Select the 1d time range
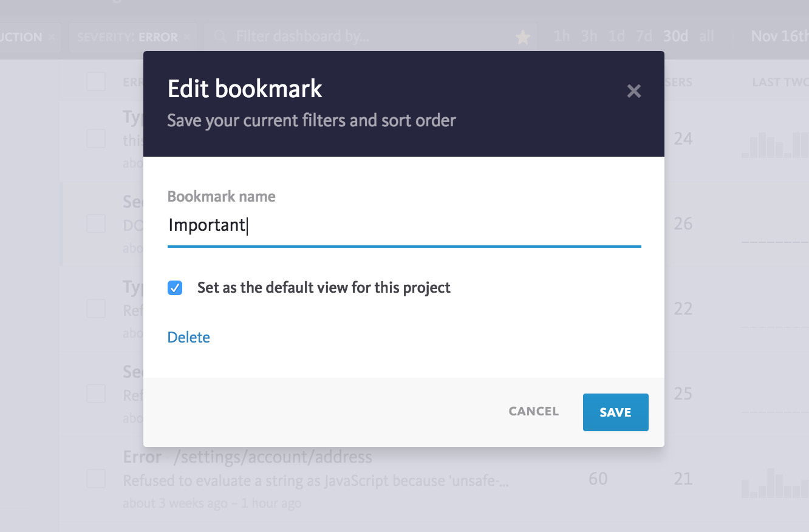 pos(616,36)
